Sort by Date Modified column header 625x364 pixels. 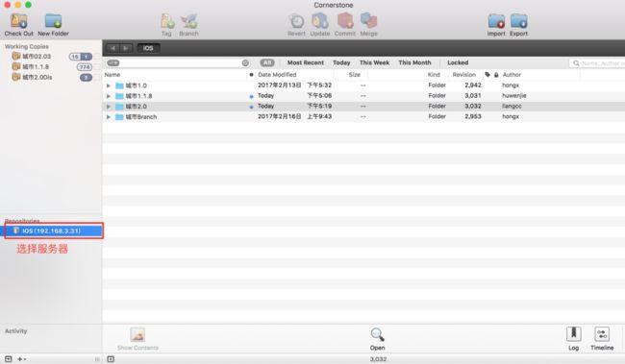tap(277, 75)
